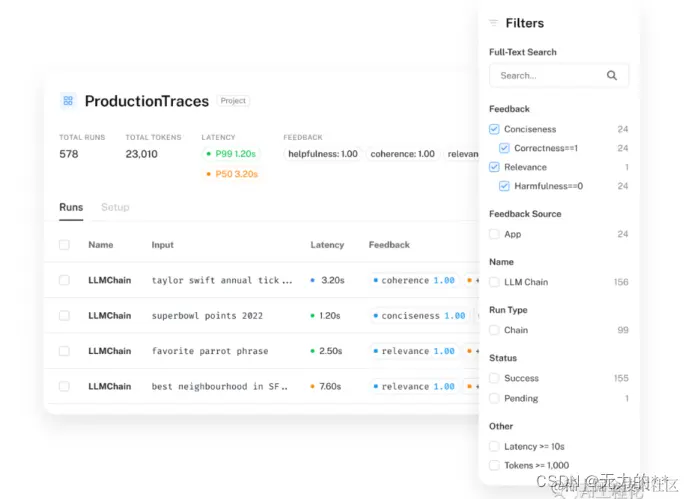Enable the Success status filter
Viewport: 684px width, 499px height.
[x=494, y=378]
